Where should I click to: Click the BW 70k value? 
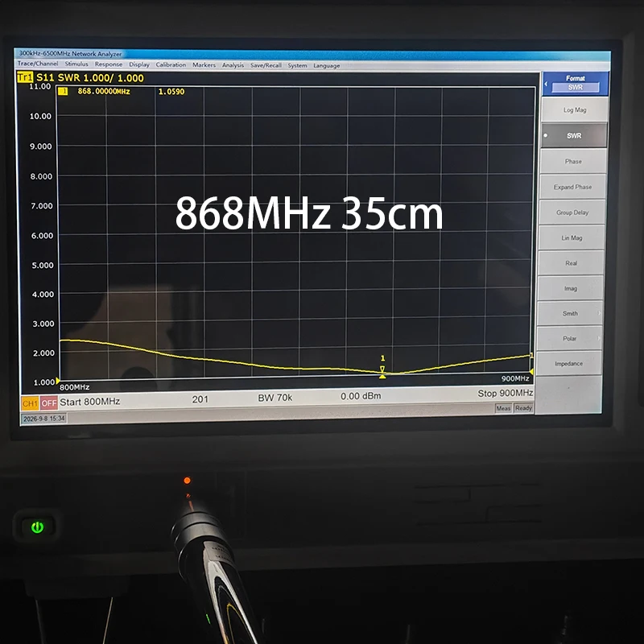coord(275,398)
